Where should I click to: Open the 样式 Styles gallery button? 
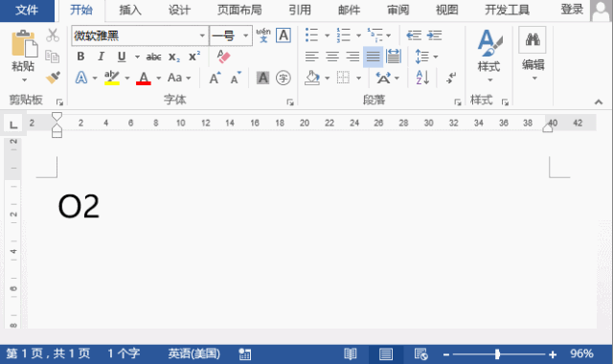489,56
